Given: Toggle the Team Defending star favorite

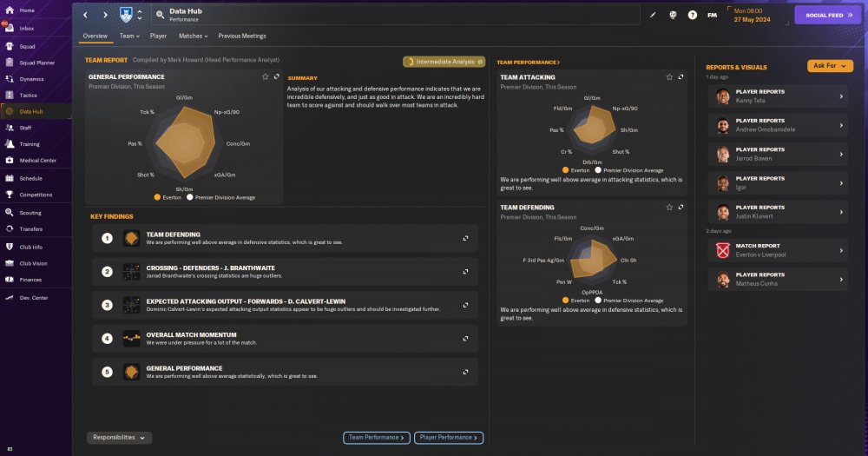Looking at the screenshot, I should (x=669, y=208).
